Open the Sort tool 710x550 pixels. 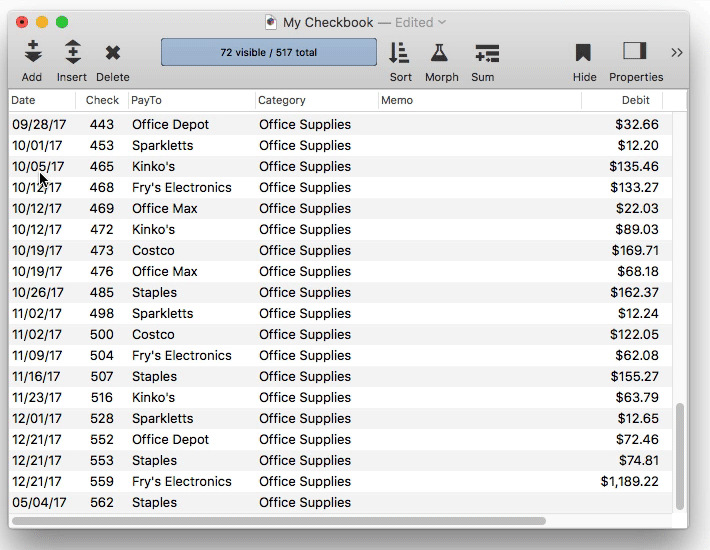click(400, 53)
